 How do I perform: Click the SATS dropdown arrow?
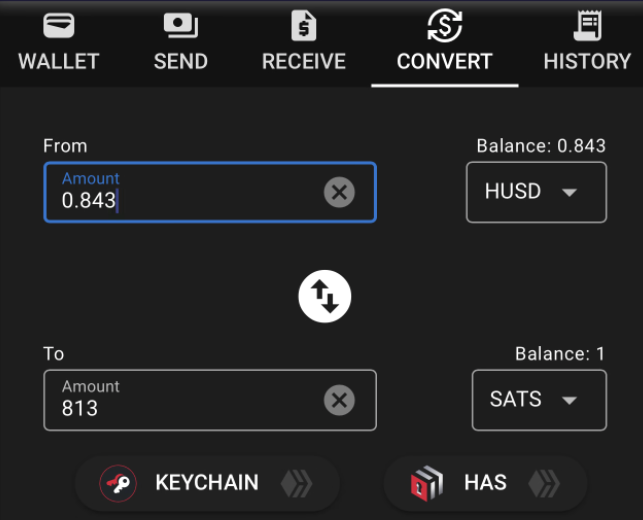(569, 400)
